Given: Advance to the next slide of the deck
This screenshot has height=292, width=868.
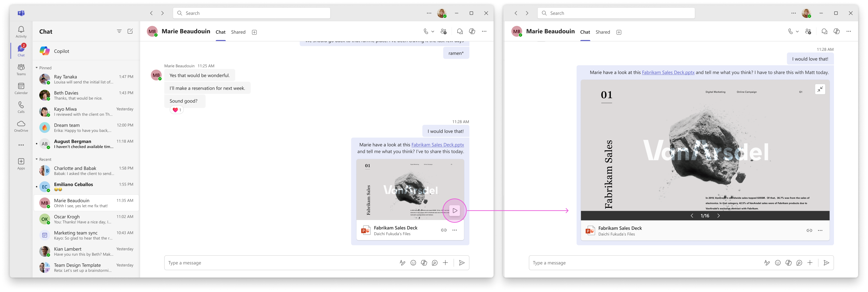Looking at the screenshot, I should click(719, 216).
